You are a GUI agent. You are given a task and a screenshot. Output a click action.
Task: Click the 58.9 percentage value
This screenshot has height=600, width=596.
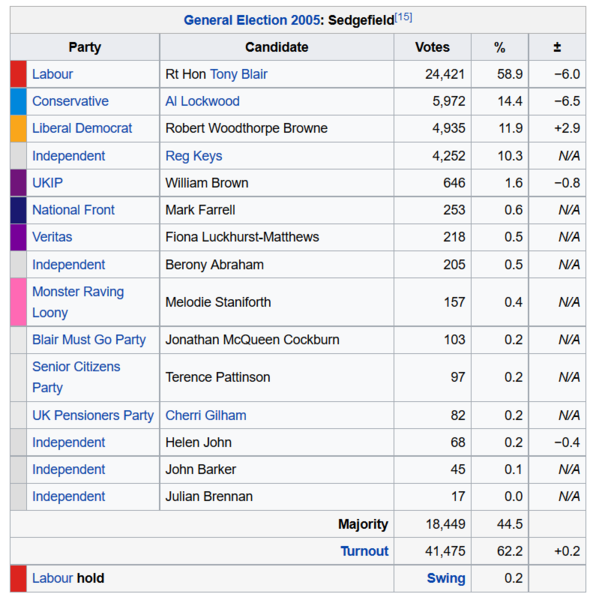(x=510, y=74)
